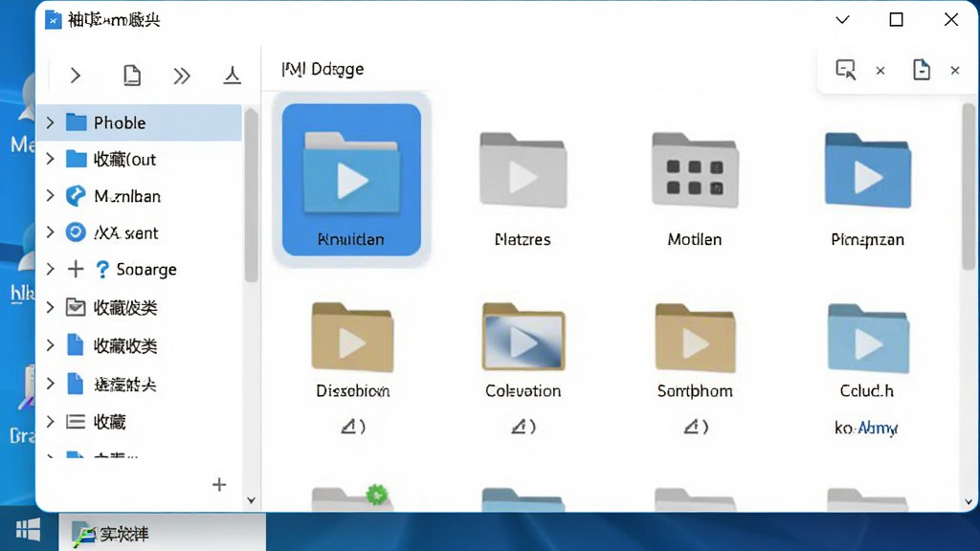Viewport: 980px width, 551px height.
Task: Expand the Mznlban tree node
Action: [x=51, y=196]
